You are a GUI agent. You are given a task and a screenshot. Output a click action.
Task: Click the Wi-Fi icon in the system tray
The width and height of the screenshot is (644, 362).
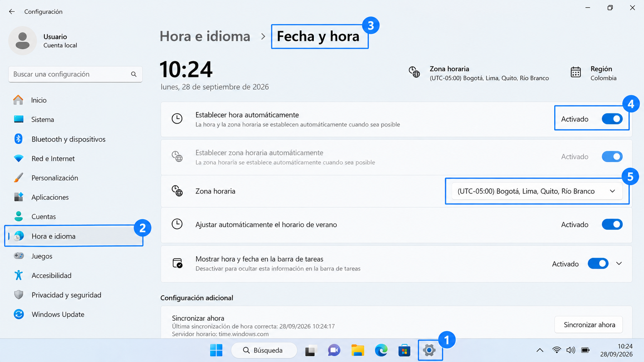pyautogui.click(x=557, y=350)
